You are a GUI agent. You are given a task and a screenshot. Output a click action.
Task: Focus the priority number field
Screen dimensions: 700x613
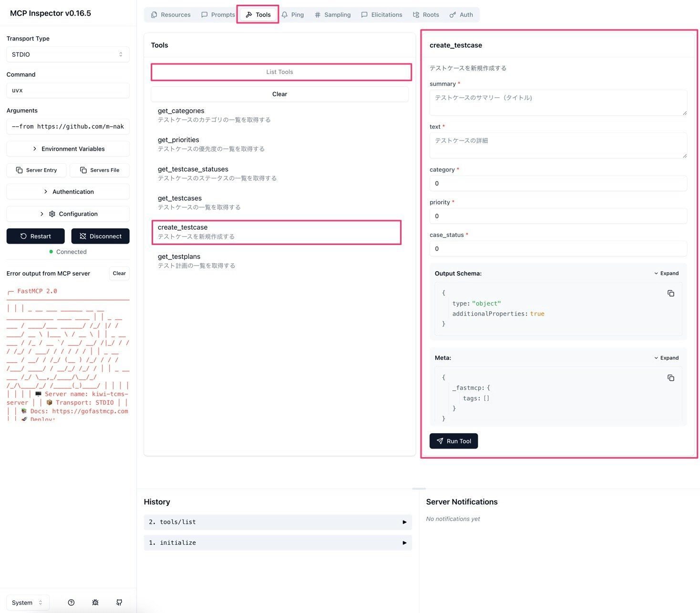click(x=558, y=216)
